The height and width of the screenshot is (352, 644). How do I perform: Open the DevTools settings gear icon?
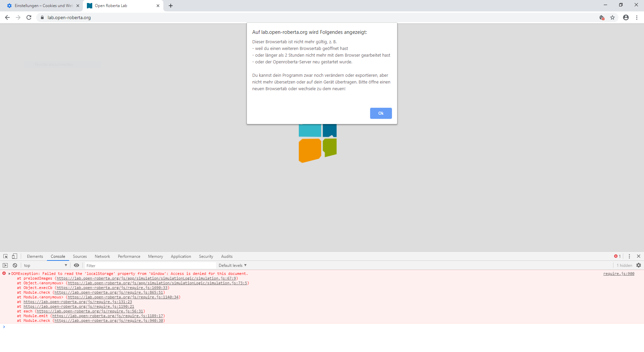[x=639, y=265]
